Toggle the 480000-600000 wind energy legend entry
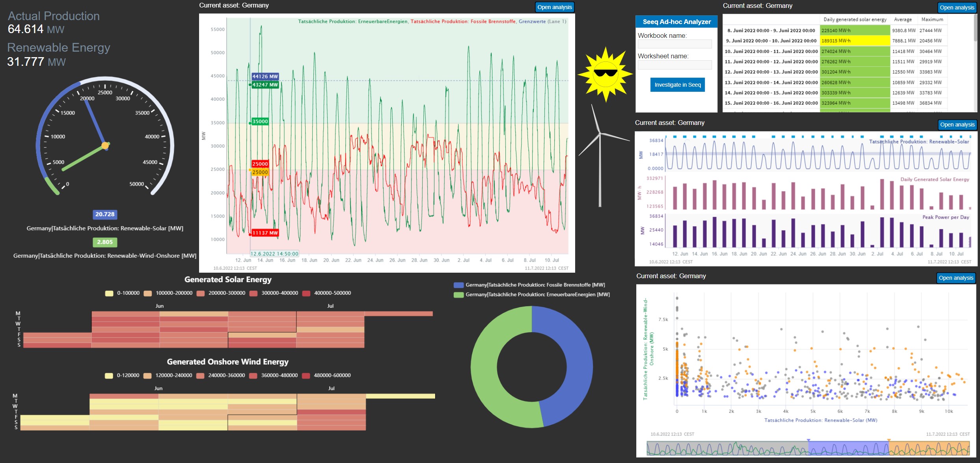Image resolution: width=980 pixels, height=463 pixels. (x=326, y=376)
